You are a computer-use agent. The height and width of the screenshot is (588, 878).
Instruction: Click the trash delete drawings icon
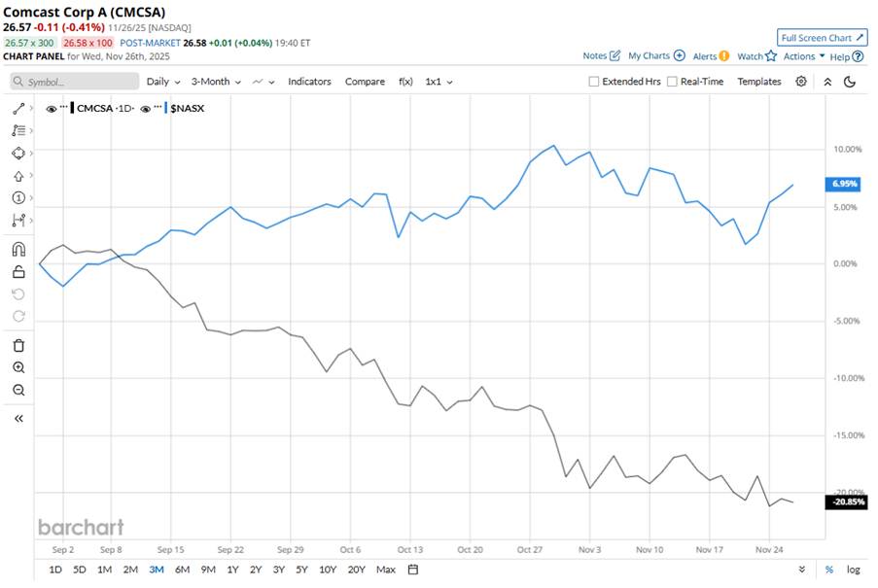[x=18, y=345]
